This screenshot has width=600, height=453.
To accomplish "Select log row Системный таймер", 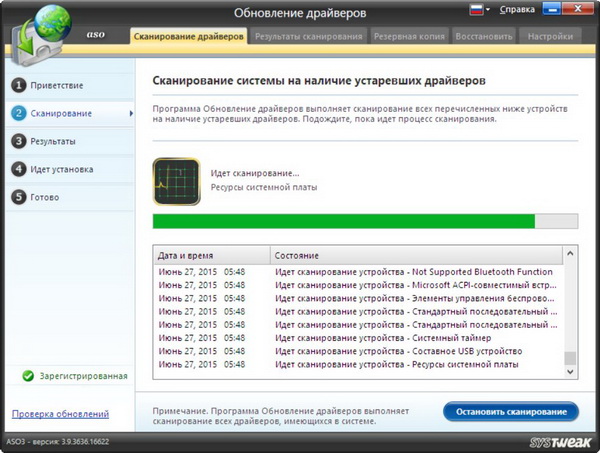I will (x=358, y=338).
